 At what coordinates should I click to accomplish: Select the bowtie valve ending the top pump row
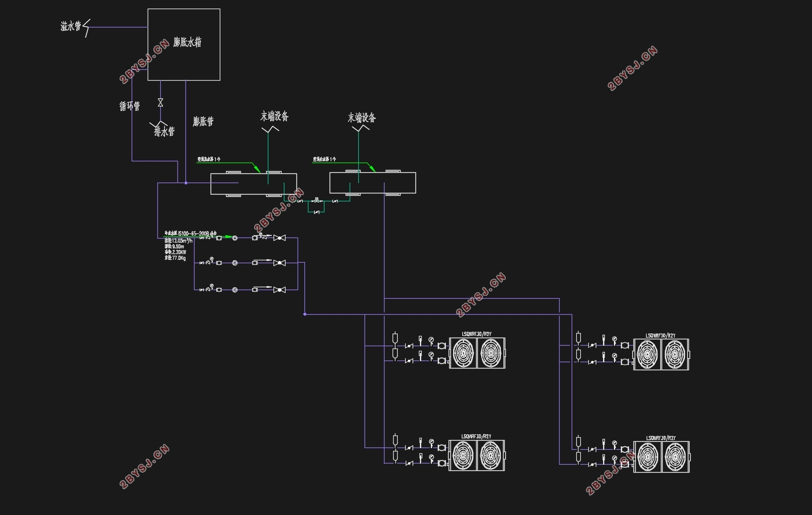point(279,237)
